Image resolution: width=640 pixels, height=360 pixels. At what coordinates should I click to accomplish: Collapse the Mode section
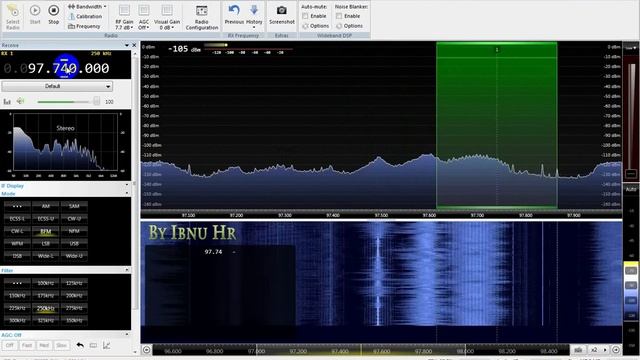(x=127, y=193)
